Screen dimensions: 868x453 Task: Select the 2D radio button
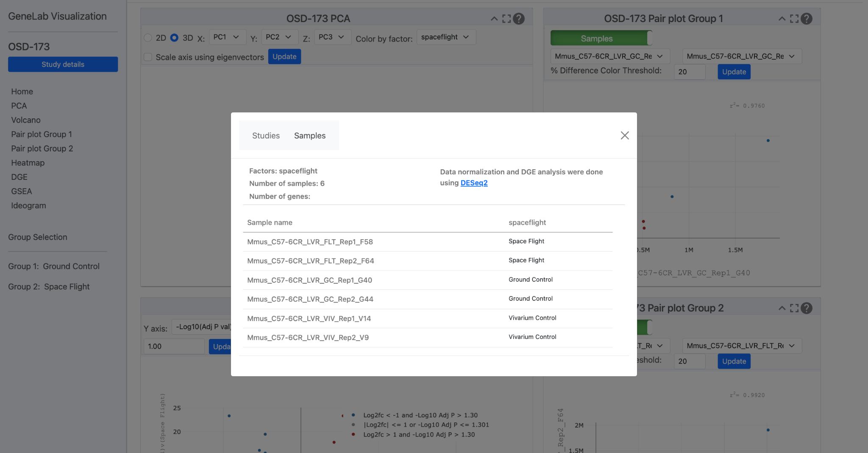point(148,38)
